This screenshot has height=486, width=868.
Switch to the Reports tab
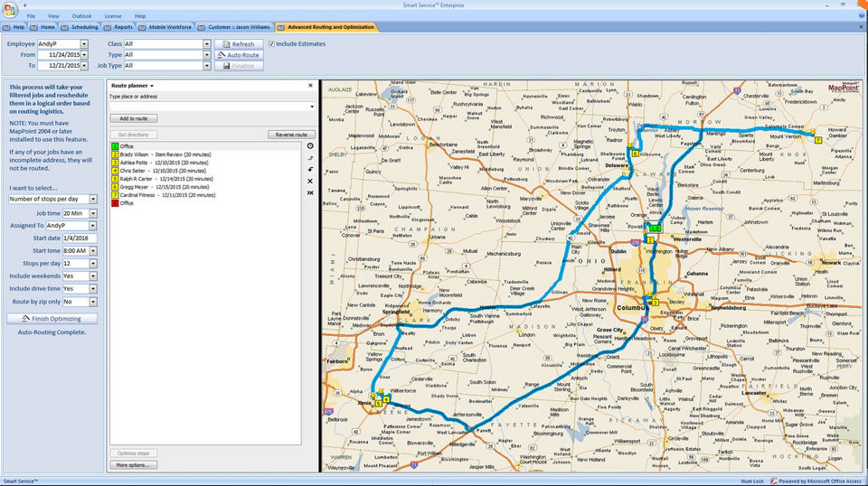tap(118, 27)
